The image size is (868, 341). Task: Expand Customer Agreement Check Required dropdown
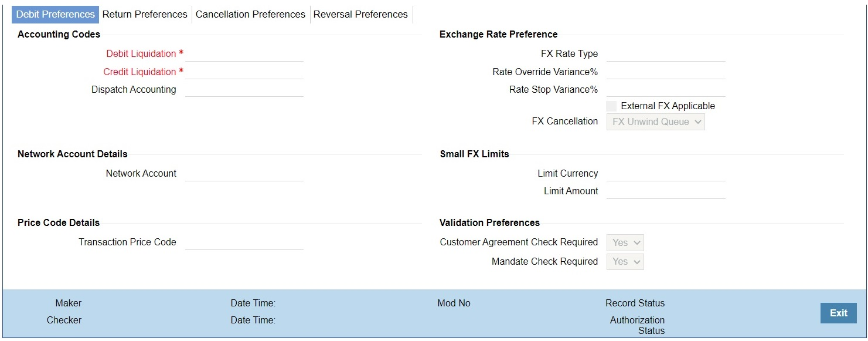point(625,242)
